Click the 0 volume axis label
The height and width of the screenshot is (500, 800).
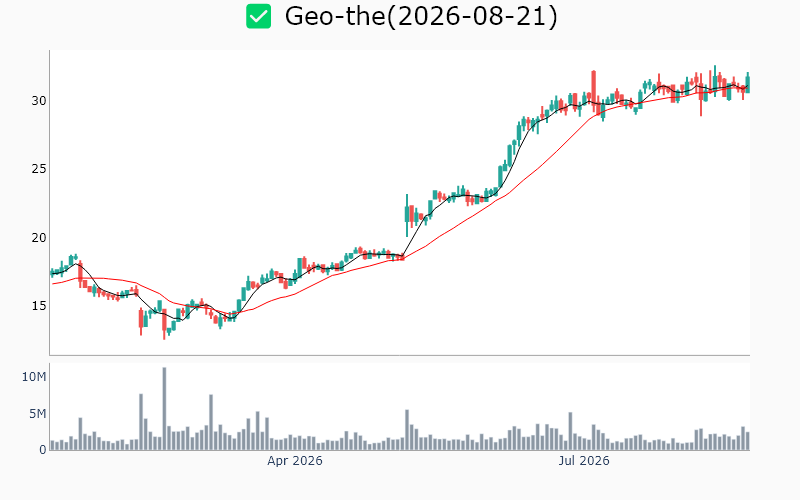click(x=43, y=450)
